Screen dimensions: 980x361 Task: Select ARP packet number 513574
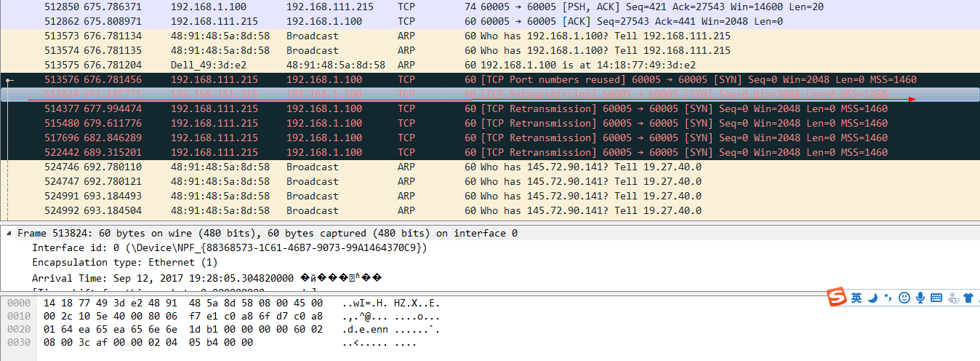pyautogui.click(x=490, y=50)
